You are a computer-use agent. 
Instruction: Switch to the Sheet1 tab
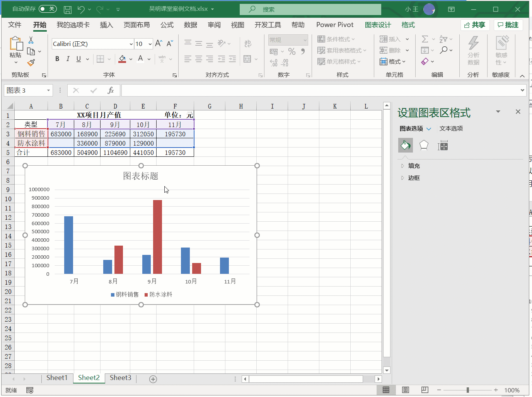(x=57, y=378)
